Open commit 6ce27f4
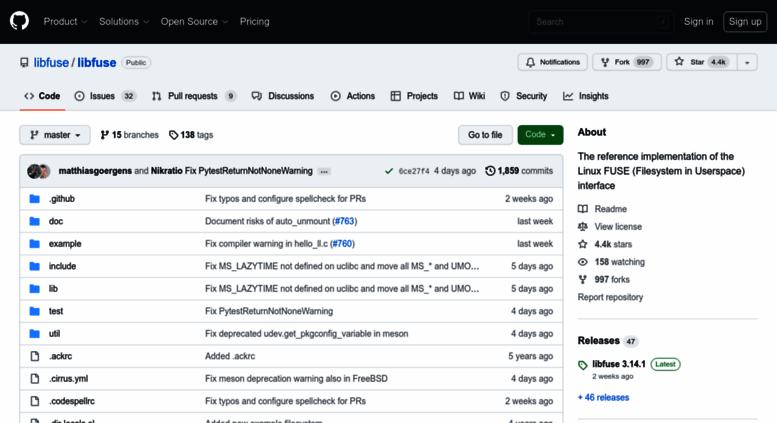This screenshot has height=423, width=777. pyautogui.click(x=414, y=171)
